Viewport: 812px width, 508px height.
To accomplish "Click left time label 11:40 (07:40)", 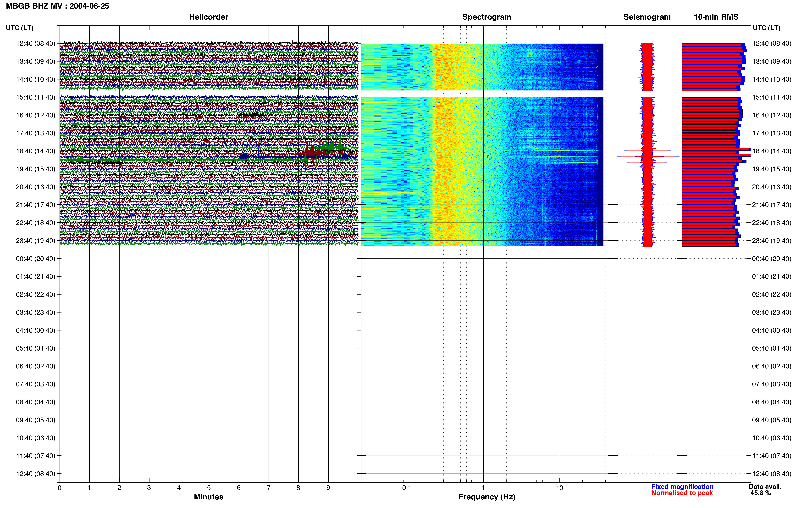I will pos(36,456).
